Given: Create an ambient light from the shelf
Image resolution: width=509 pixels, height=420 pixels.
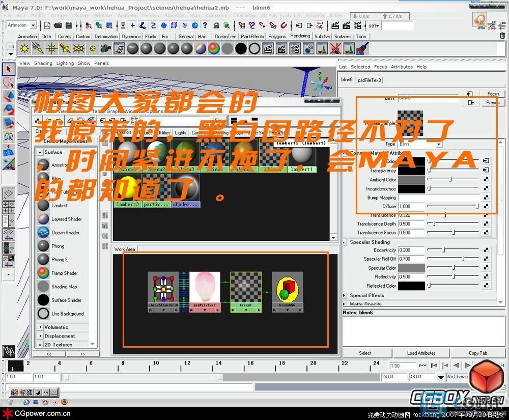Looking at the screenshot, I should pyautogui.click(x=24, y=49).
